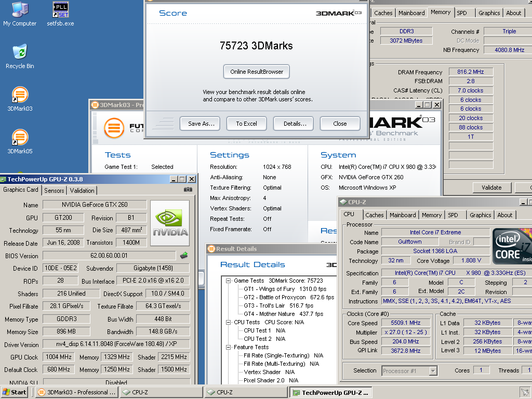
Task: Click the GPU-Z title bar icon
Action: point(3,179)
